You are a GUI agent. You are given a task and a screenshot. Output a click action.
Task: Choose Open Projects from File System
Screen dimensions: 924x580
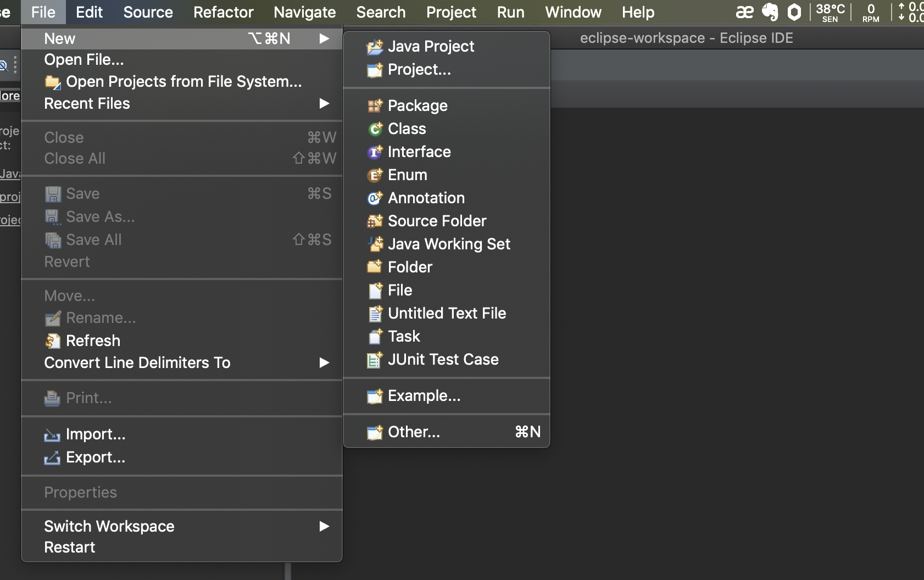point(183,81)
